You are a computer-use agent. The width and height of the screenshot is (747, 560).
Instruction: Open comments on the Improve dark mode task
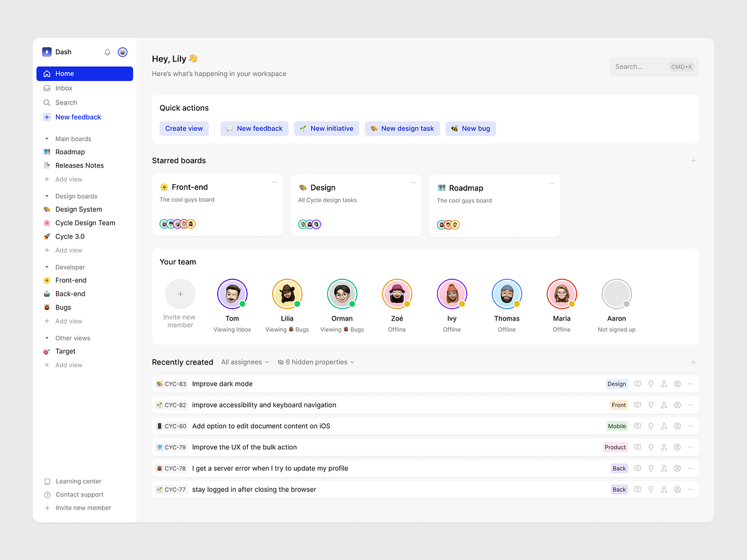[x=637, y=384]
